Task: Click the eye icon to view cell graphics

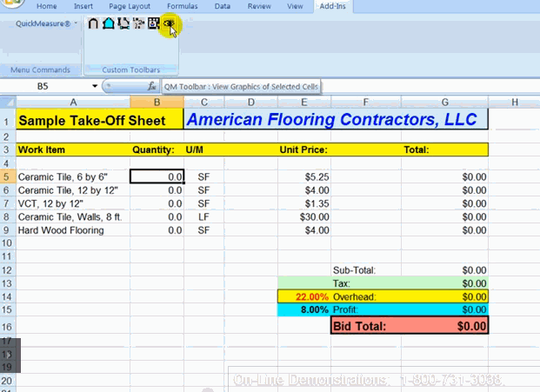Action: point(169,23)
